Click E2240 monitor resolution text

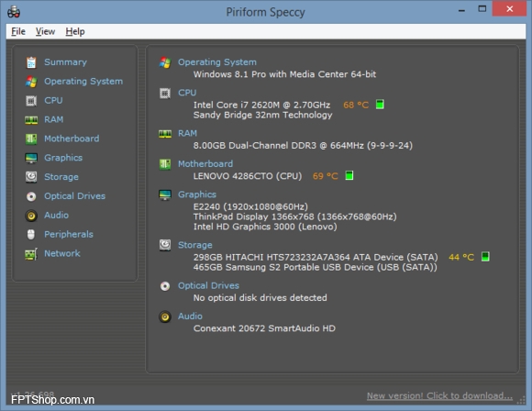point(250,206)
